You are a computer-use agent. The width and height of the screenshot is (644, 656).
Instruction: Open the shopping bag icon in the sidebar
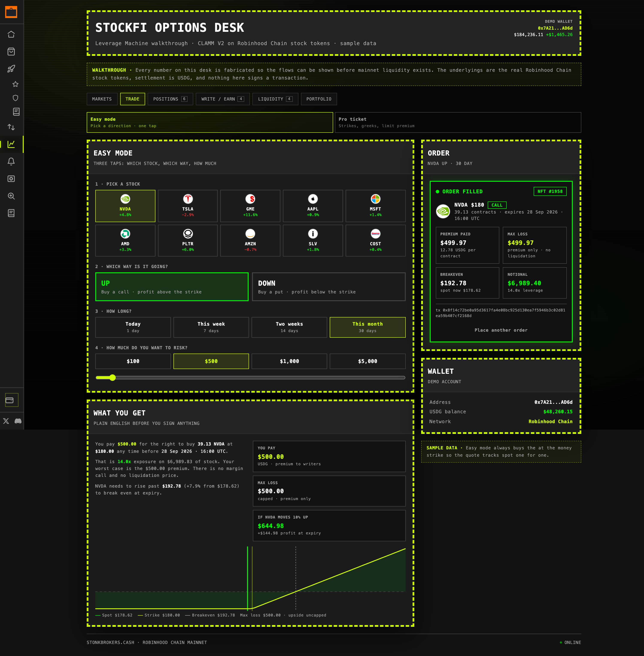point(11,52)
